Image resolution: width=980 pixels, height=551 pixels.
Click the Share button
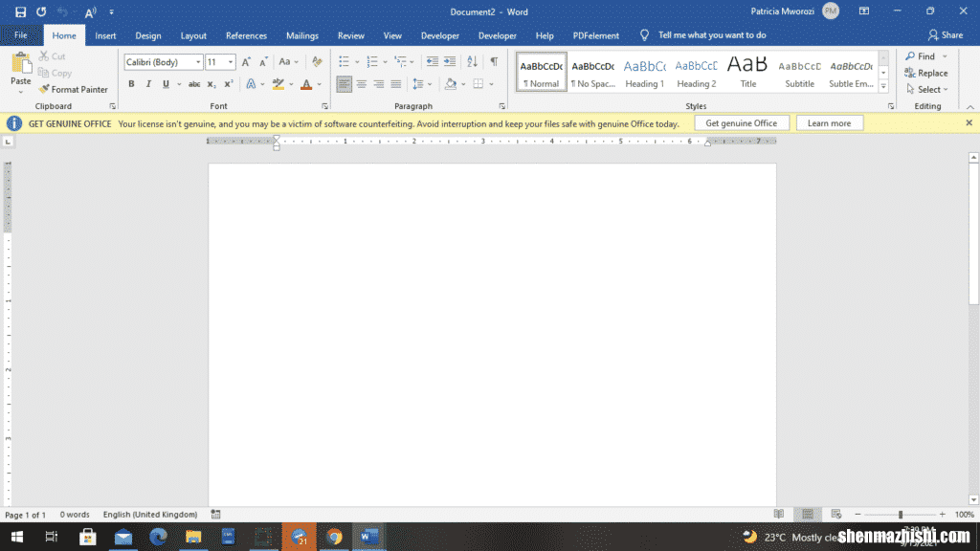(945, 35)
